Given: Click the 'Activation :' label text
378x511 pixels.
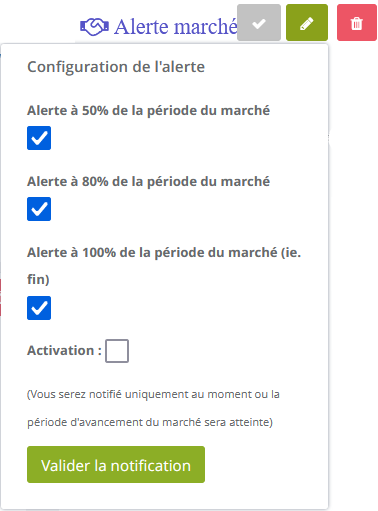Looking at the screenshot, I should [64, 350].
